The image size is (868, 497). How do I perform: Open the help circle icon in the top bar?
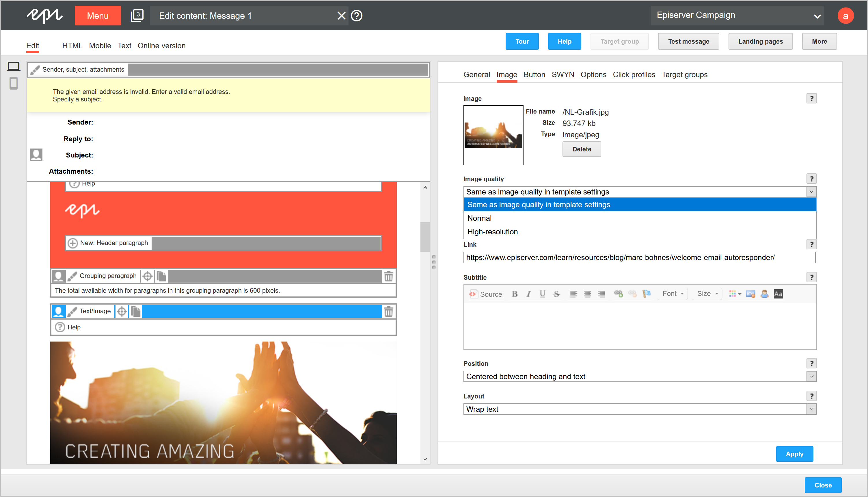pos(356,16)
